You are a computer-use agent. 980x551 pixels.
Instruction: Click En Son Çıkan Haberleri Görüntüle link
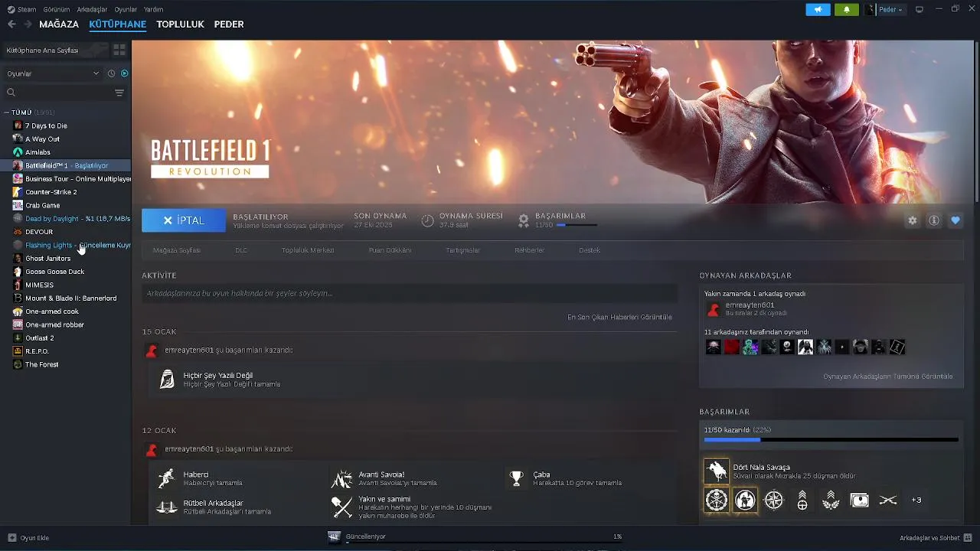pyautogui.click(x=619, y=317)
